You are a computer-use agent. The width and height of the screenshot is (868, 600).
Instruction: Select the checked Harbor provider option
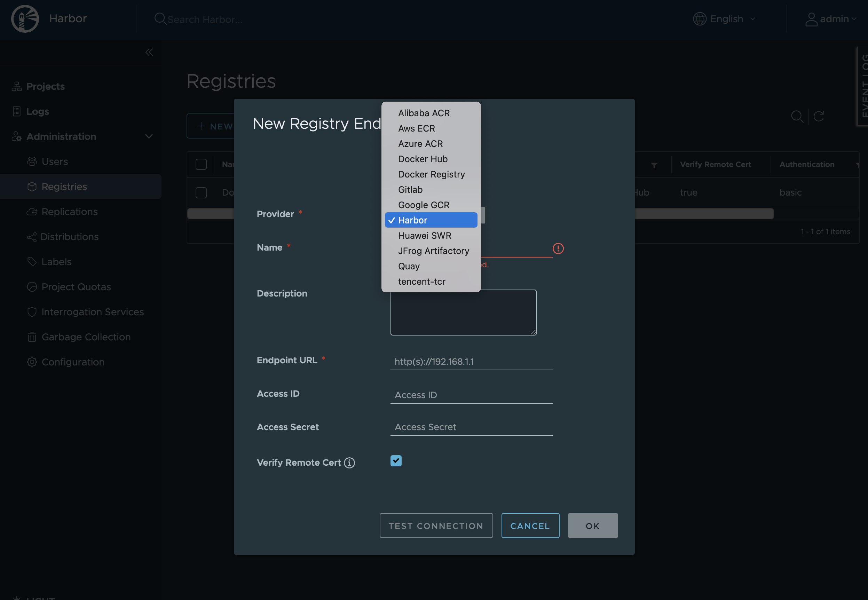coord(431,220)
